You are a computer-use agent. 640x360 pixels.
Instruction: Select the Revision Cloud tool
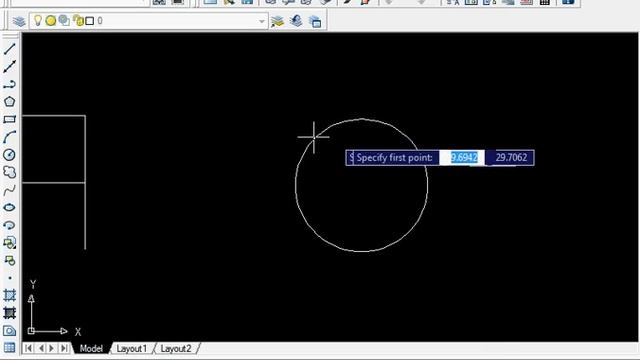pos(9,172)
